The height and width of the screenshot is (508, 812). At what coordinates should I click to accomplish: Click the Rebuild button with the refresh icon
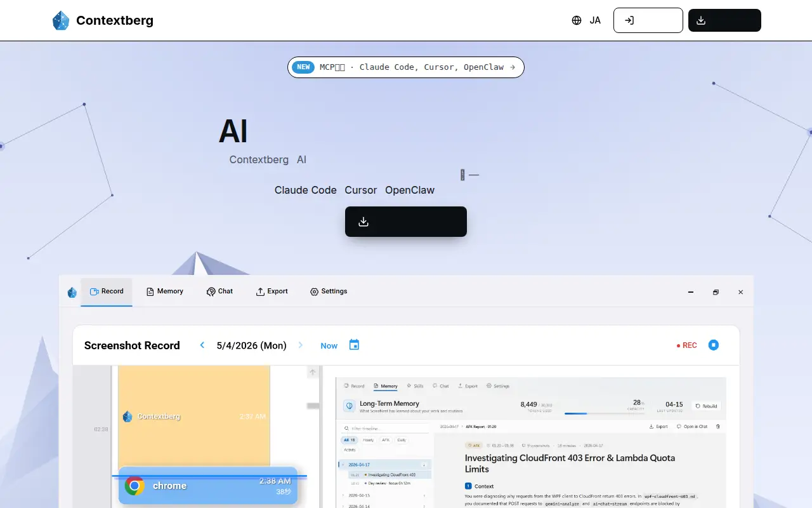(706, 406)
